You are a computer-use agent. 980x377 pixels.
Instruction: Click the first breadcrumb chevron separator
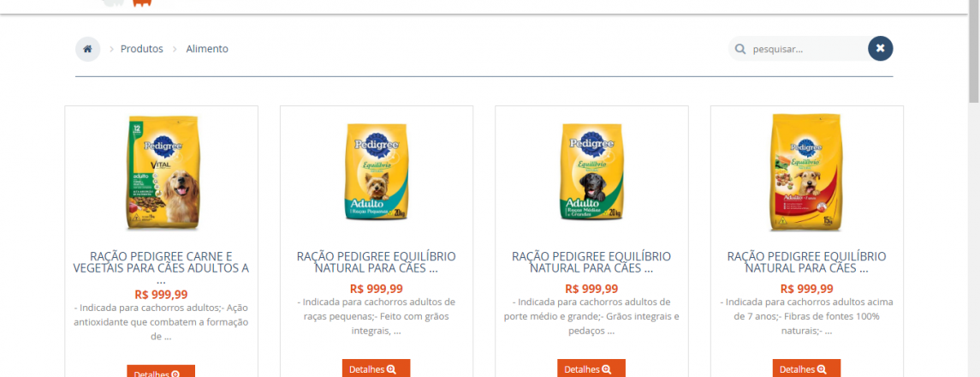click(110, 49)
